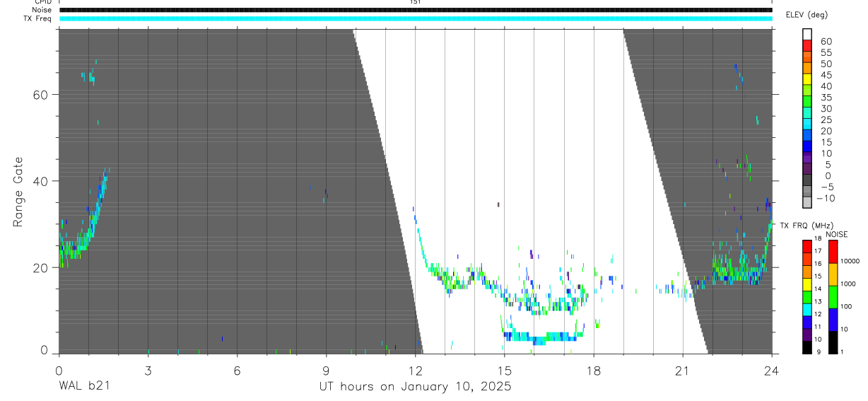Click the x-axis tick label '9'
This screenshot has height=401, width=868.
[326, 371]
